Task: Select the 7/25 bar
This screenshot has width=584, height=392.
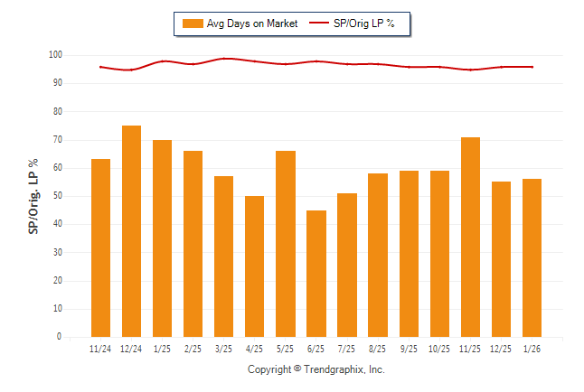Action: tap(347, 265)
